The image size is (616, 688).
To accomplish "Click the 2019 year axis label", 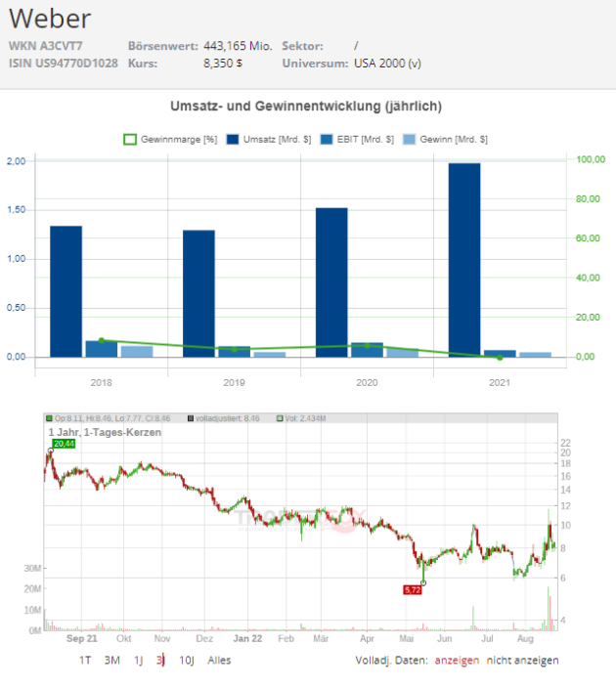I will point(234,383).
